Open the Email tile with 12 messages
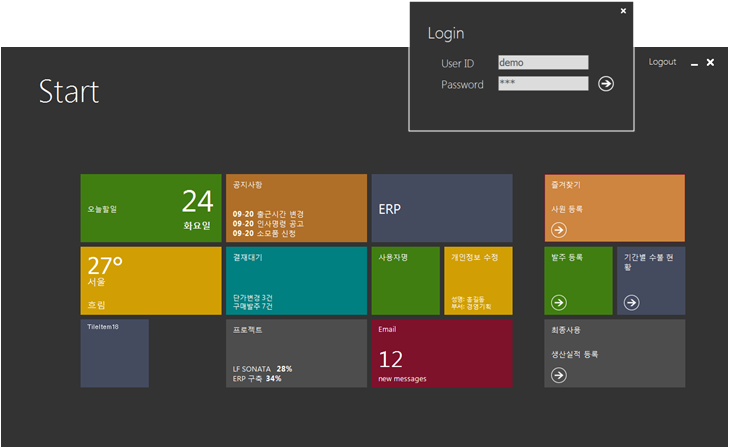The image size is (729, 448). [x=441, y=353]
